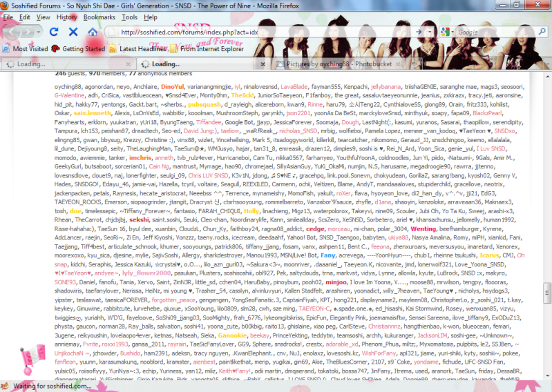Open saix.lenneth's profile link
Viewport: 552px width, 392px height.
pyautogui.click(x=93, y=113)
